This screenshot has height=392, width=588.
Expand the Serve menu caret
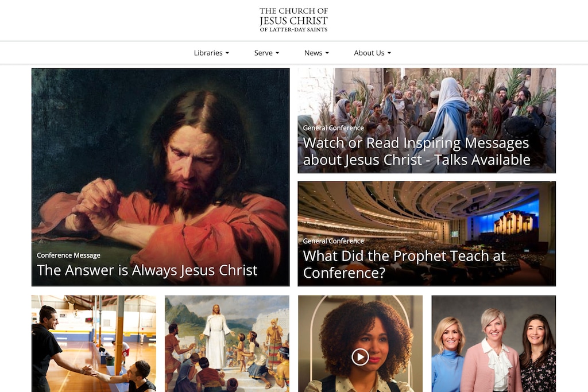[x=277, y=53]
